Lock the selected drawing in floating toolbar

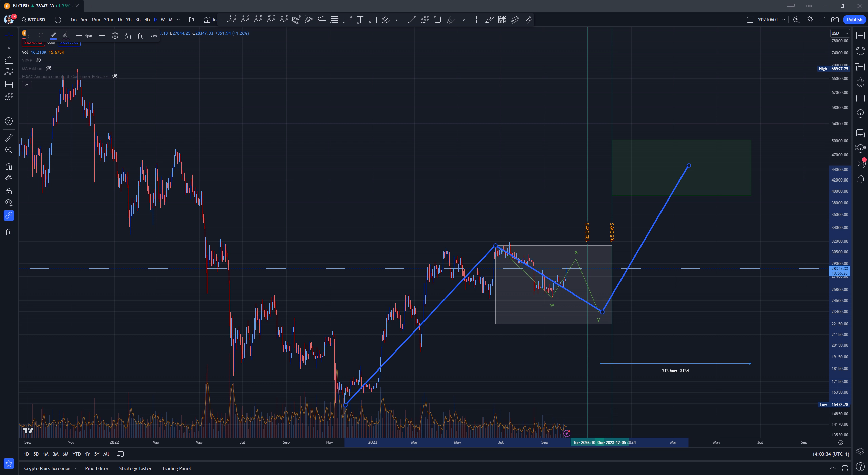point(128,36)
